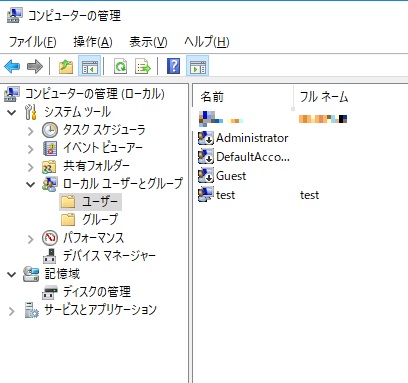This screenshot has height=383, width=408.
Task: Collapse the ローカル ユーザーとグループ node arrow
Action: [30, 184]
